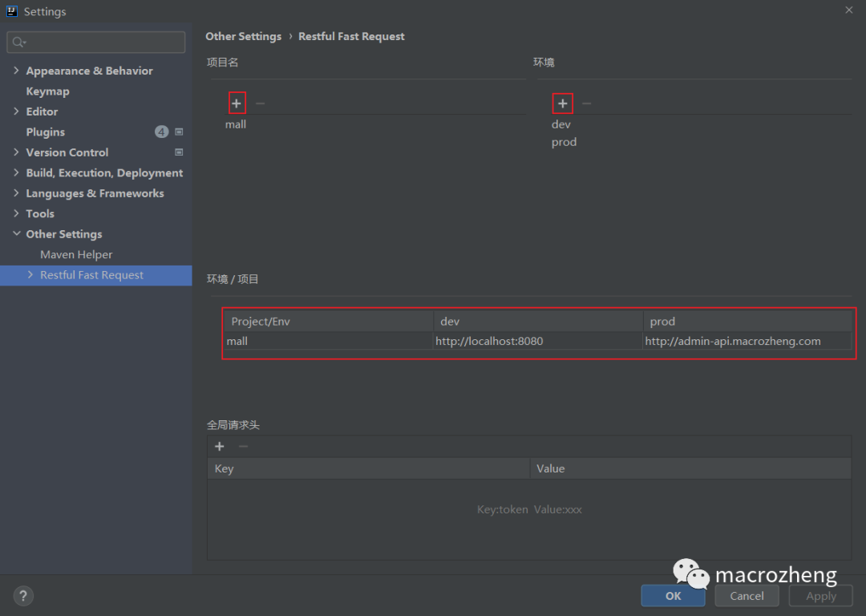Viewport: 866px width, 616px height.
Task: Open Appearance & Behavior settings
Action: coord(90,71)
